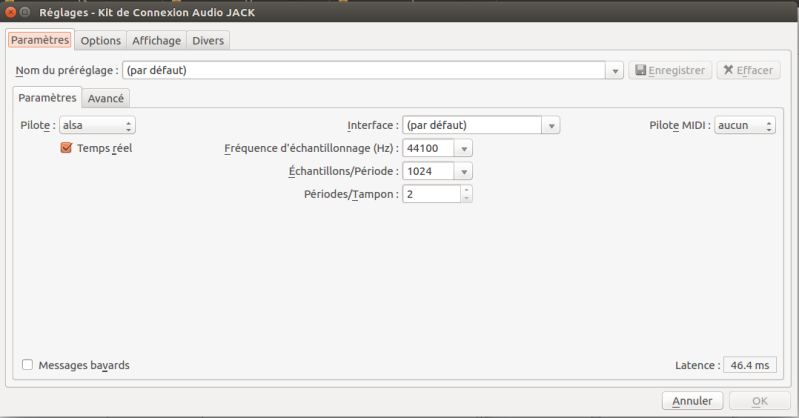The height and width of the screenshot is (418, 799).
Task: Toggle the Temps réel checkbox
Action: [x=66, y=148]
